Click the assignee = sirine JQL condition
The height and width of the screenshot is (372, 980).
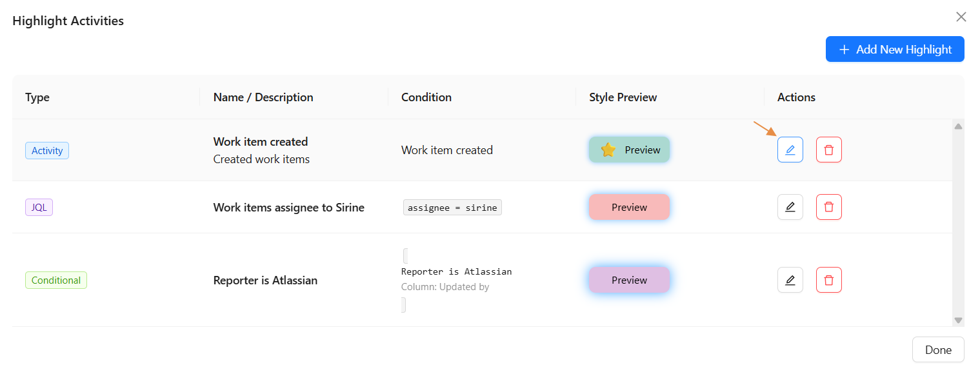point(452,208)
